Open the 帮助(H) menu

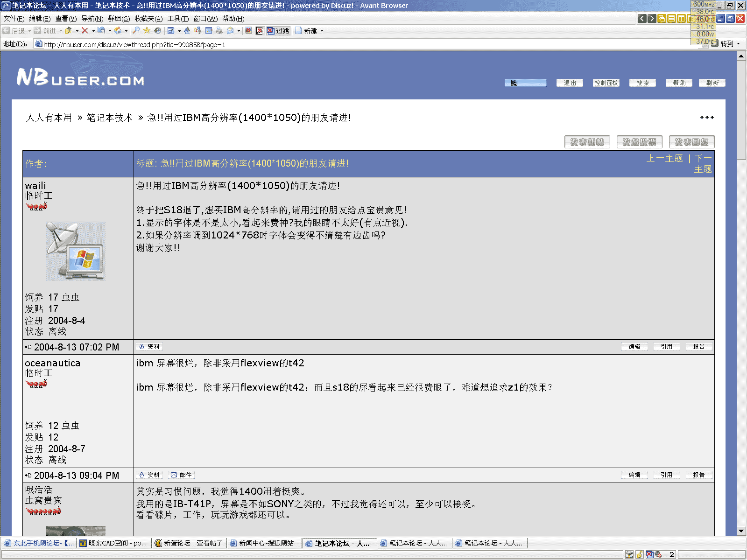click(x=233, y=19)
